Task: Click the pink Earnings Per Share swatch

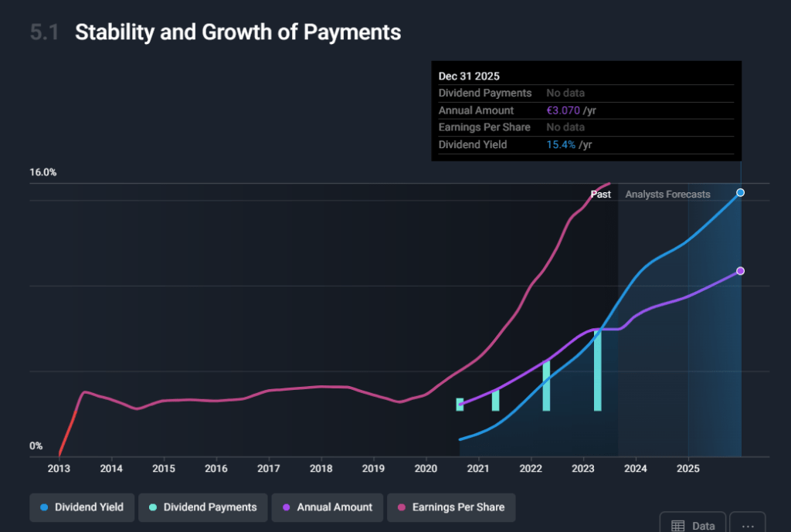Action: [402, 507]
